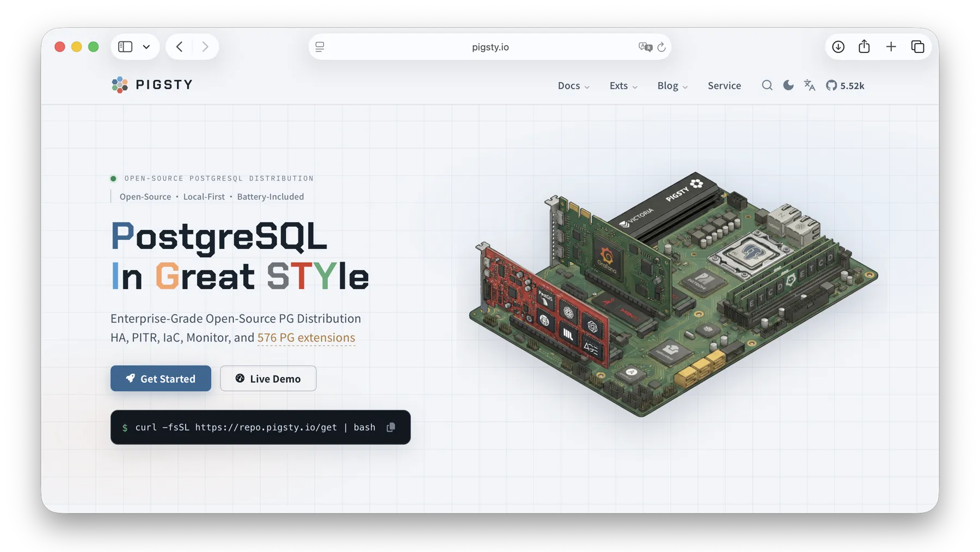Go forward to next page
Screen dimensions: 980x552
205,47
